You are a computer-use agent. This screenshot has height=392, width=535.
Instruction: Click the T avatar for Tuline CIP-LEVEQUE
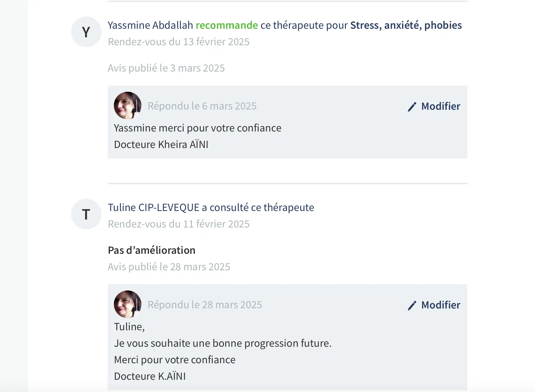tap(86, 214)
